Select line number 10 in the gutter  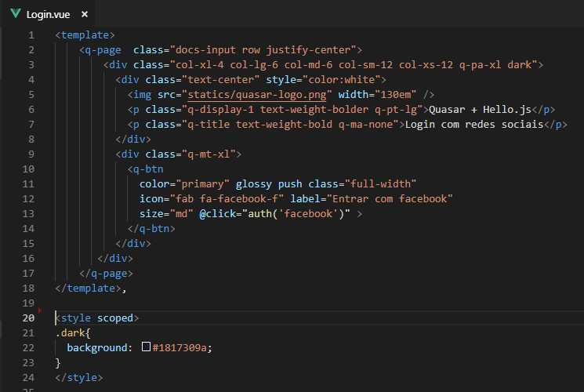[x=28, y=169]
